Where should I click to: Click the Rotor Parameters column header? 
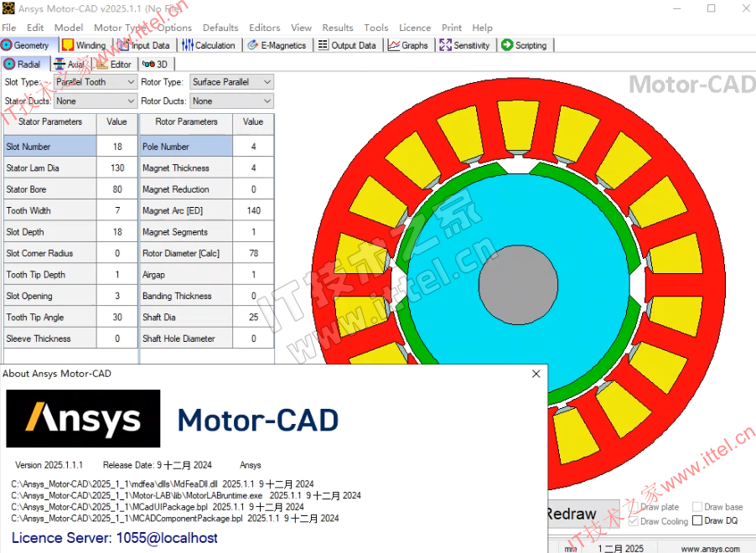pos(186,122)
